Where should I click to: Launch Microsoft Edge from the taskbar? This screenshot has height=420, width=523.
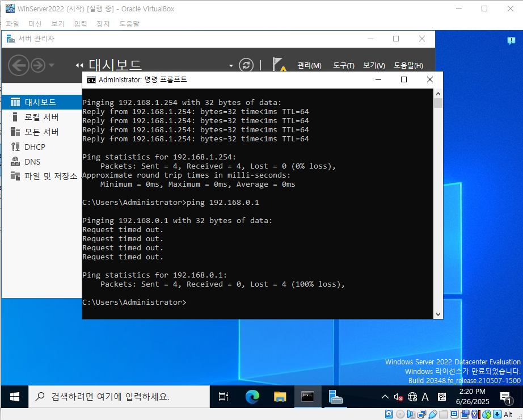click(x=252, y=397)
